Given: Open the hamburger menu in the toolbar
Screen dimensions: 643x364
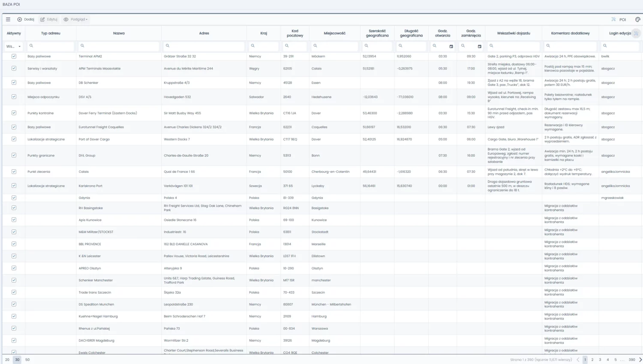Looking at the screenshot, I should 8,19.
